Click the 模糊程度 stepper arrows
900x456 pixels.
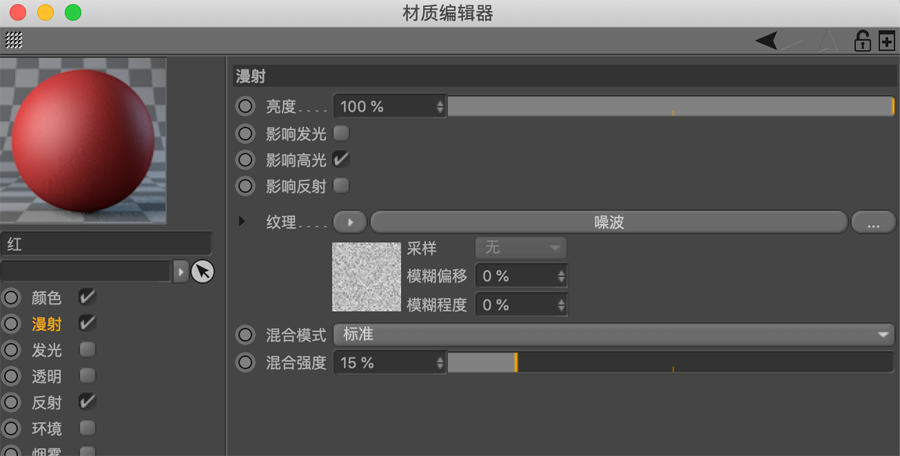coord(561,305)
